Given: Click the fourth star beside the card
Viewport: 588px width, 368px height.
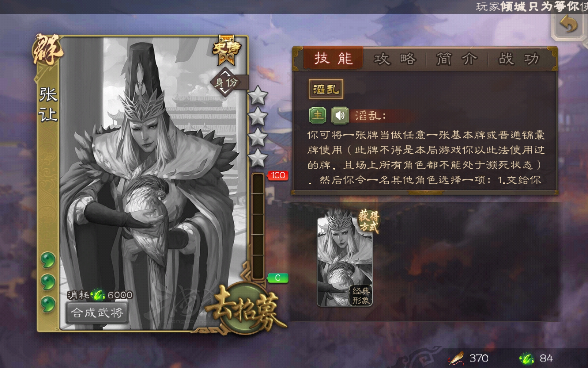Looking at the screenshot, I should coord(258,158).
